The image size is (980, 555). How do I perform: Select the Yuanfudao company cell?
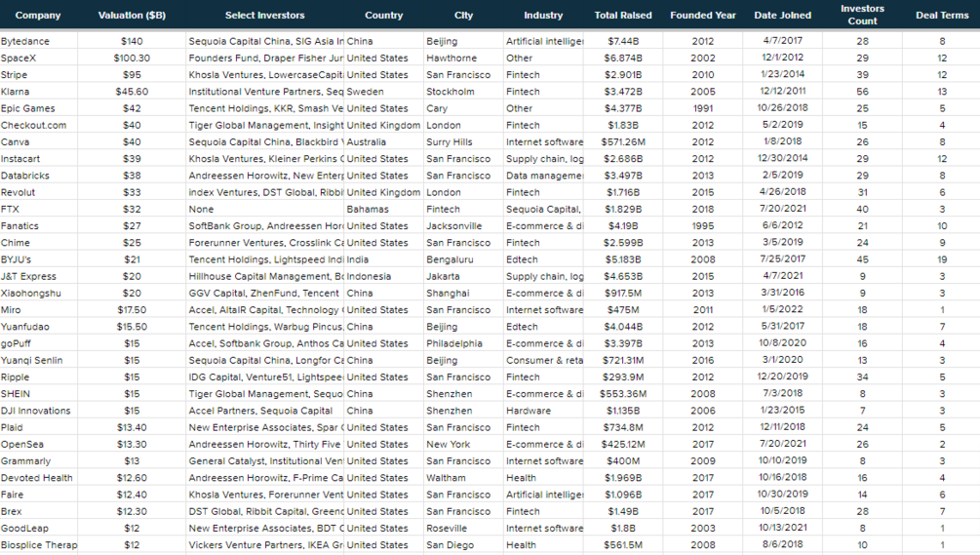[39, 328]
